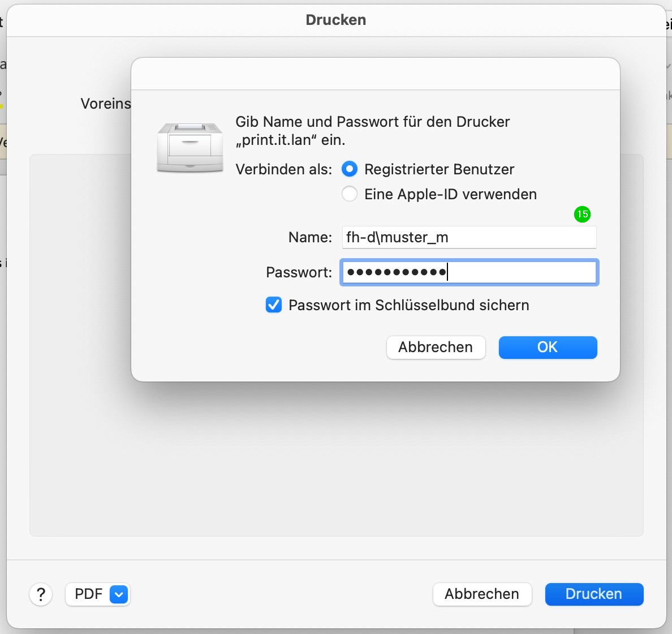This screenshot has width=672, height=634.
Task: Click the Verbinden als label
Action: [283, 169]
